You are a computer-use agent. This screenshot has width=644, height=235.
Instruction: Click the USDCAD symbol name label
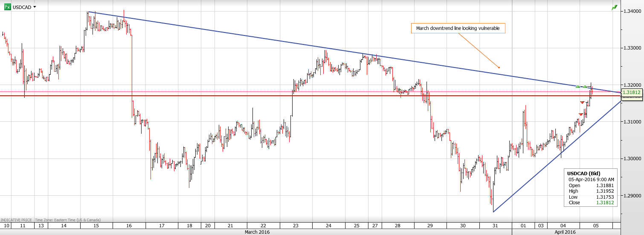(x=22, y=7)
